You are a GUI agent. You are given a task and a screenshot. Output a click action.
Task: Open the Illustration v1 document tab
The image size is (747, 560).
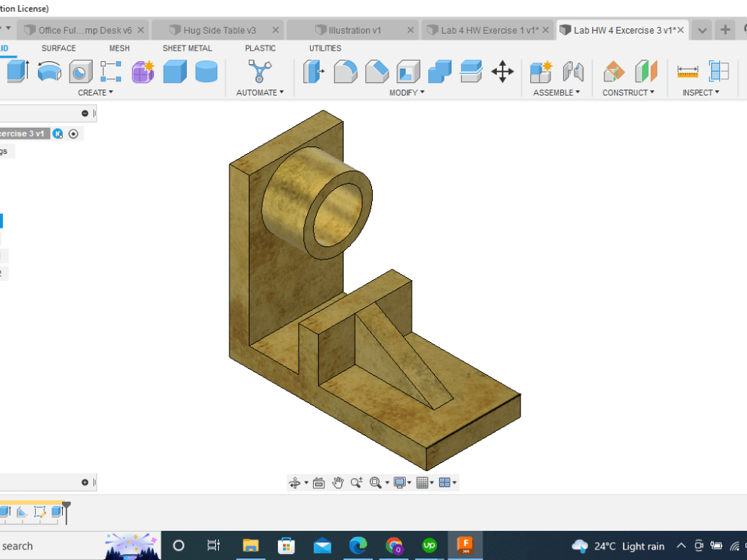click(x=354, y=30)
